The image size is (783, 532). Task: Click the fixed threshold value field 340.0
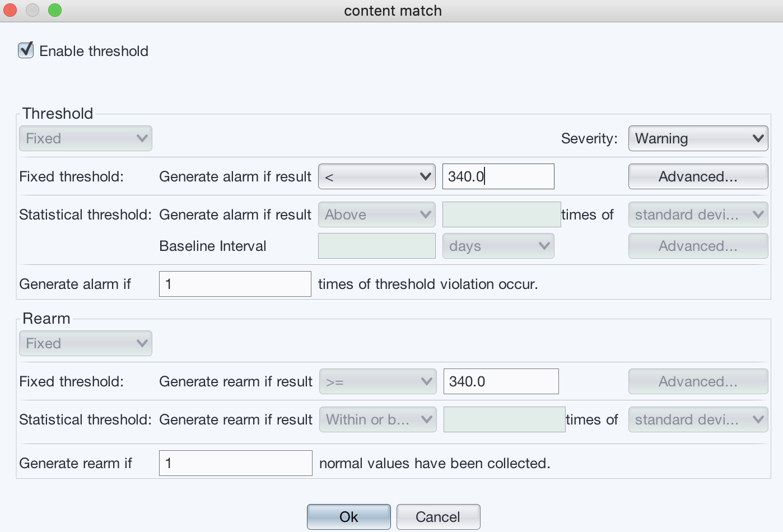pos(498,177)
